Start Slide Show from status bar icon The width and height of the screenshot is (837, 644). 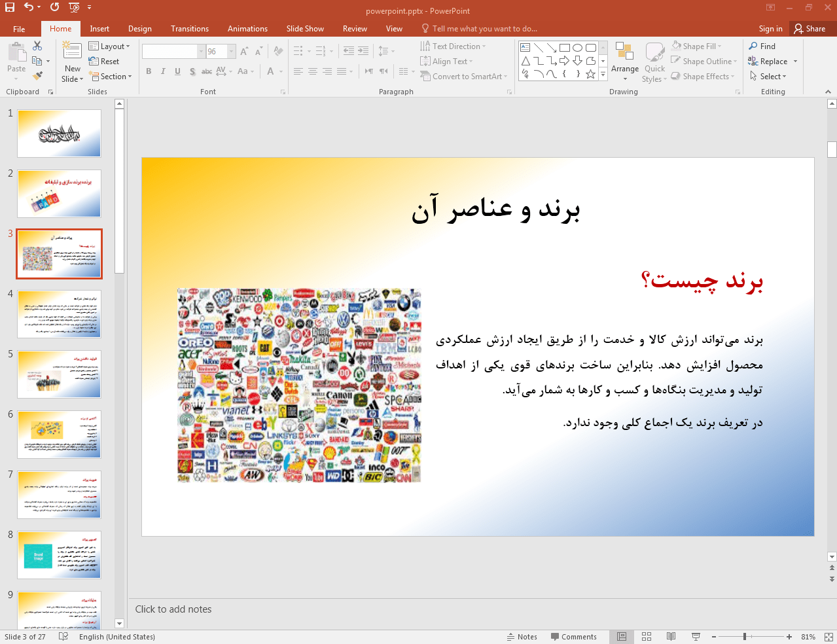pyautogui.click(x=696, y=637)
